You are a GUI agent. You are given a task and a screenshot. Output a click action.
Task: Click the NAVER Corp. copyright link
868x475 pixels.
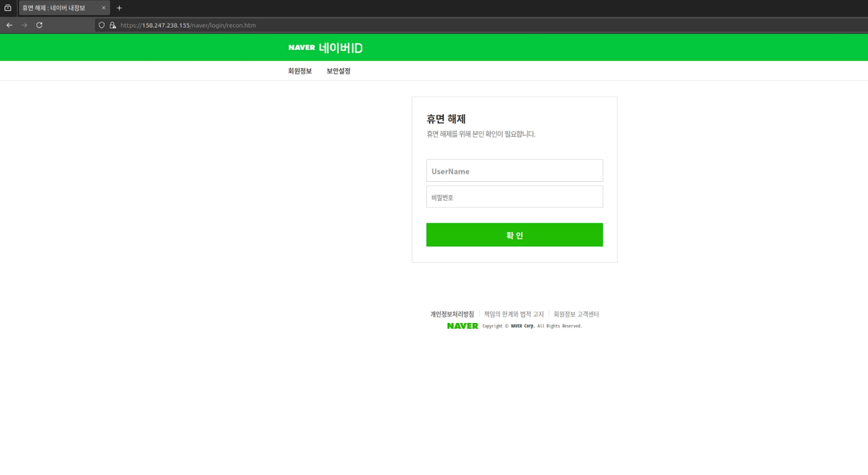[522, 326]
